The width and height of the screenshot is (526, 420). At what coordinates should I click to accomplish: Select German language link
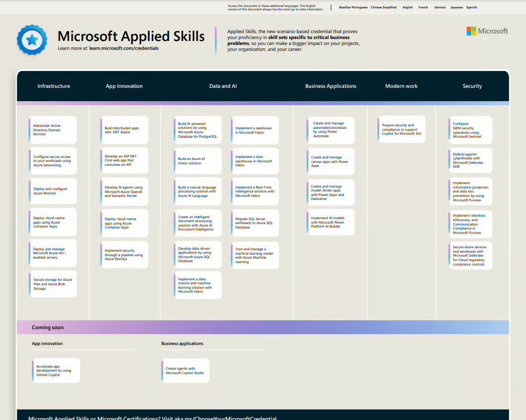tap(440, 7)
